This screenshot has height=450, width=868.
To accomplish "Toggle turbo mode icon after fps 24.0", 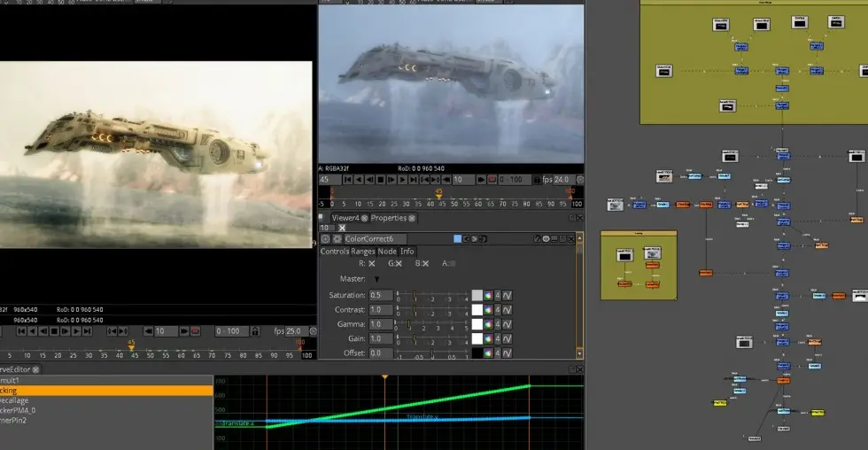I will click(x=579, y=179).
